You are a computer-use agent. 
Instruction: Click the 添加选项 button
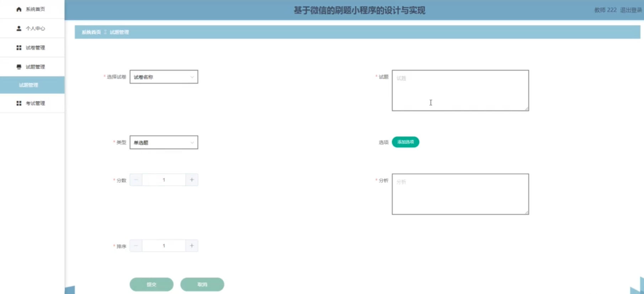pyautogui.click(x=405, y=142)
